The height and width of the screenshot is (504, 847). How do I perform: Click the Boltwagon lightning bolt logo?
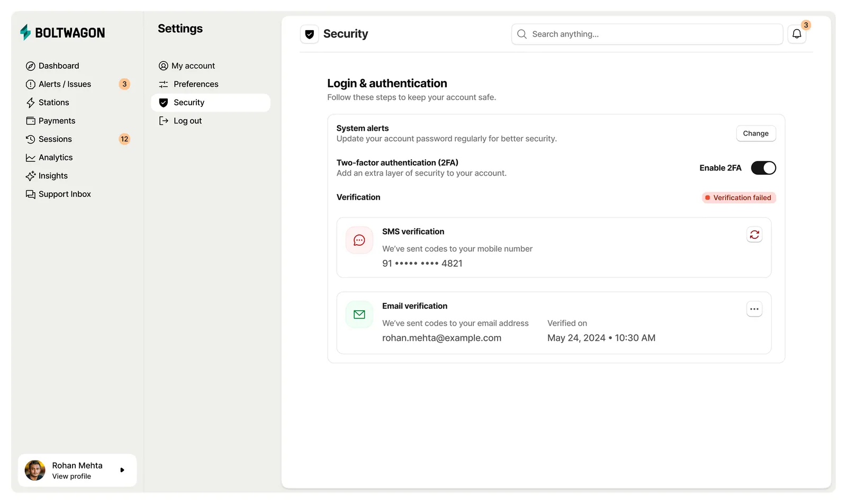25,32
